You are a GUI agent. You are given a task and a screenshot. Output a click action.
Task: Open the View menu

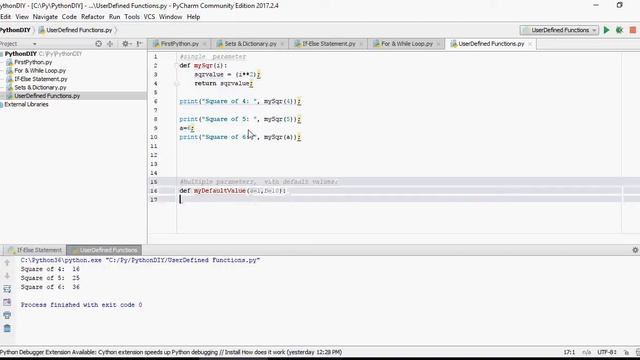pyautogui.click(x=22, y=17)
